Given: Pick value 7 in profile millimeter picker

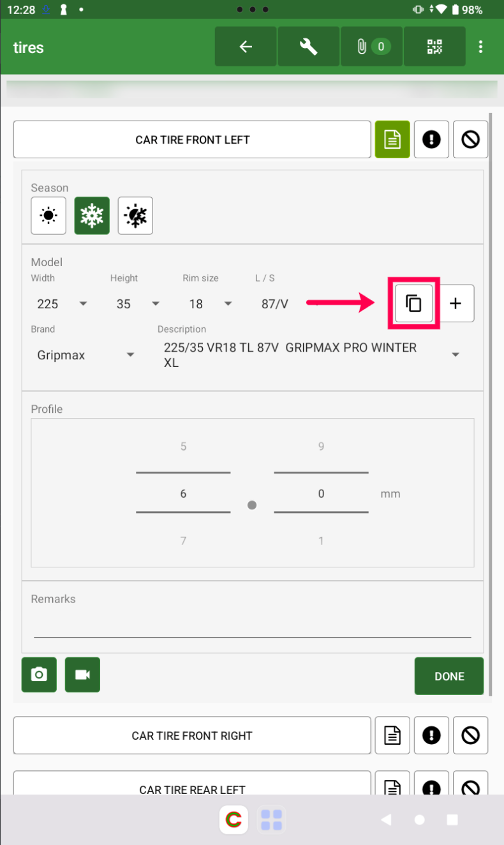Looking at the screenshot, I should coord(183,541).
